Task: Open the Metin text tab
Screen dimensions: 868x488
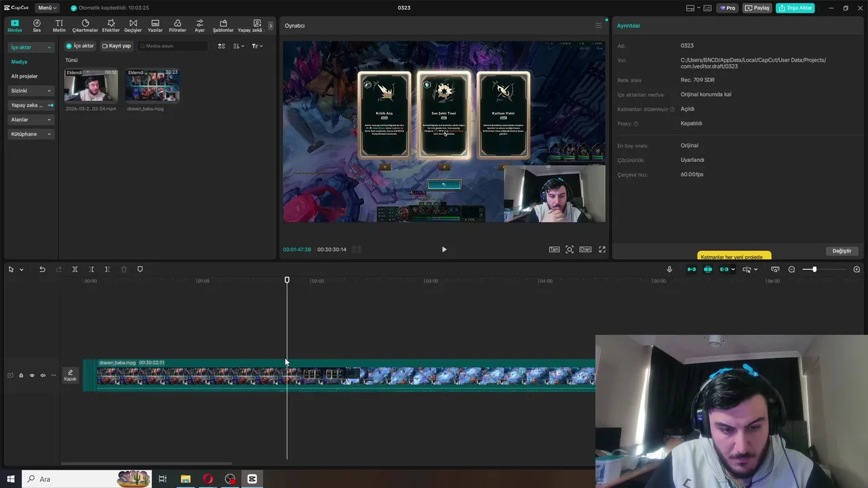Action: click(x=59, y=26)
